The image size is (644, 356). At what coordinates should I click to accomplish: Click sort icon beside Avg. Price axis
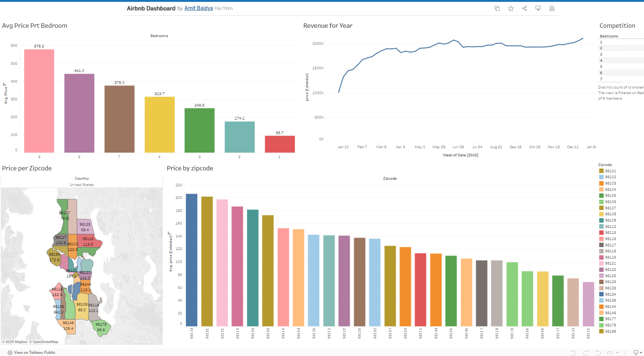[4, 84]
